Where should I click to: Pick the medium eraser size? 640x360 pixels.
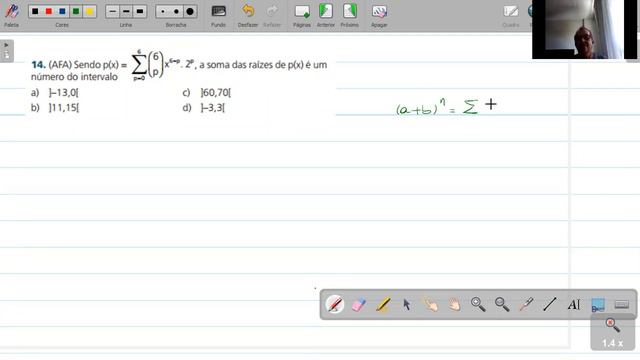[176, 11]
